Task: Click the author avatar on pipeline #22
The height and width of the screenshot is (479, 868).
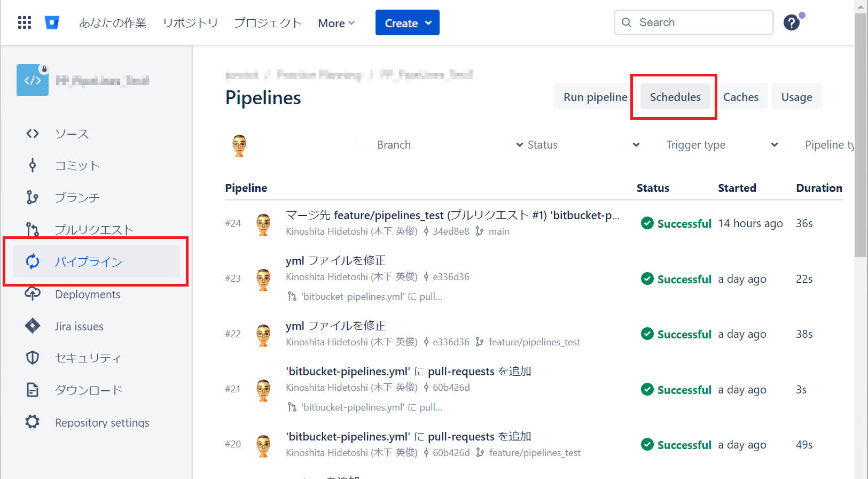Action: 263,335
